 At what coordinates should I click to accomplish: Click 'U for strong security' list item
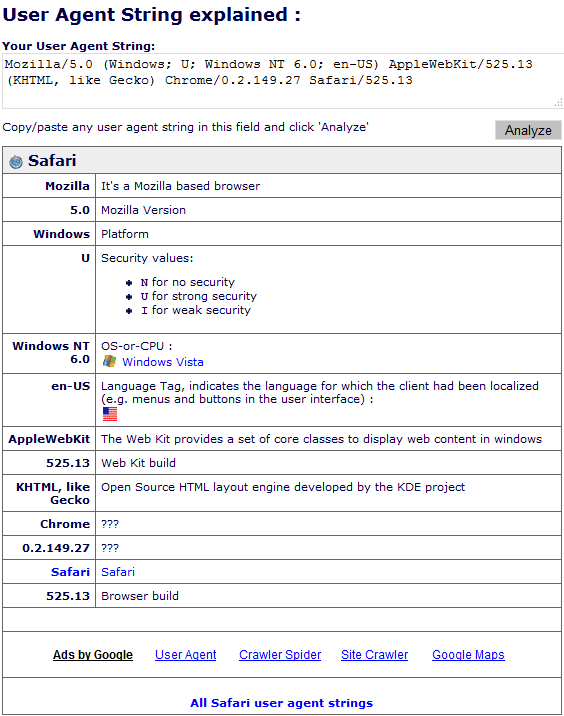[x=199, y=296]
